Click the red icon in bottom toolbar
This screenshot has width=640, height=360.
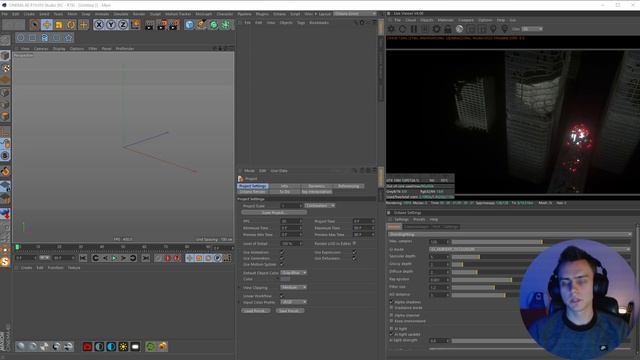coord(87,347)
